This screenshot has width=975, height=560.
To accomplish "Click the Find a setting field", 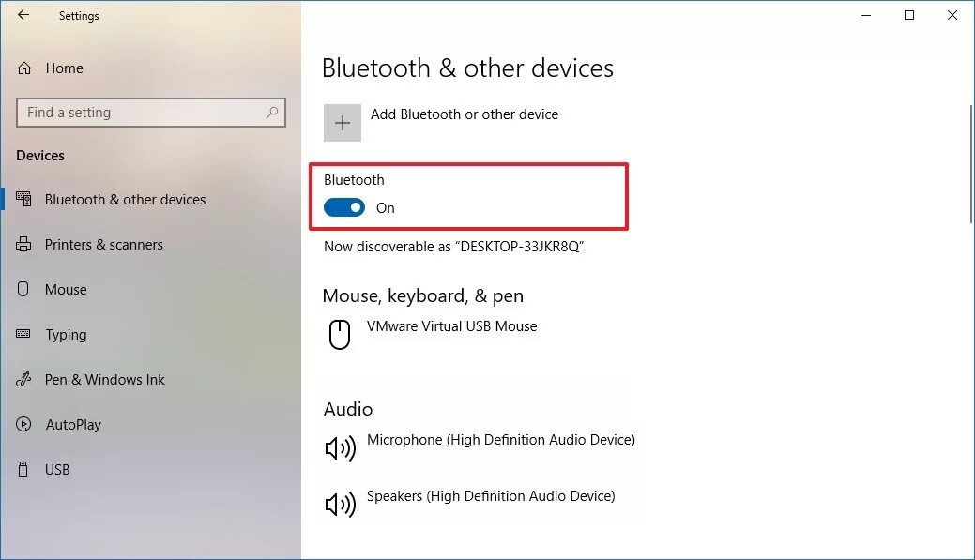I will click(141, 113).
